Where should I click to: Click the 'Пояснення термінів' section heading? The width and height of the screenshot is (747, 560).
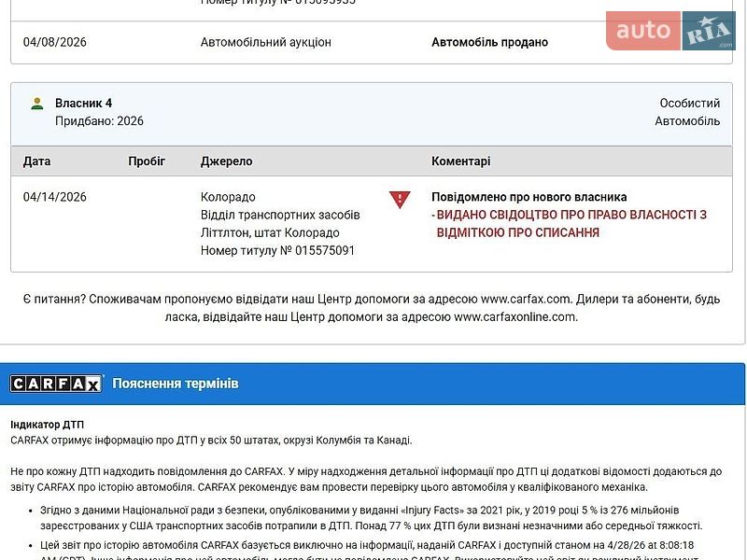pos(176,384)
